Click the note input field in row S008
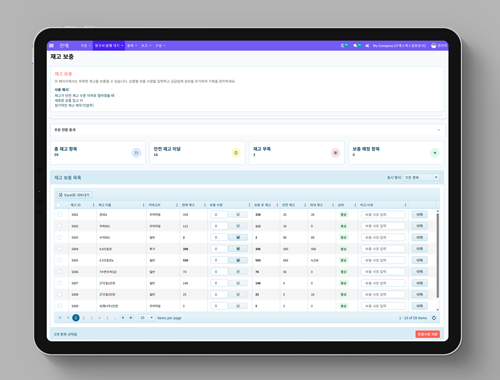 tap(383, 294)
